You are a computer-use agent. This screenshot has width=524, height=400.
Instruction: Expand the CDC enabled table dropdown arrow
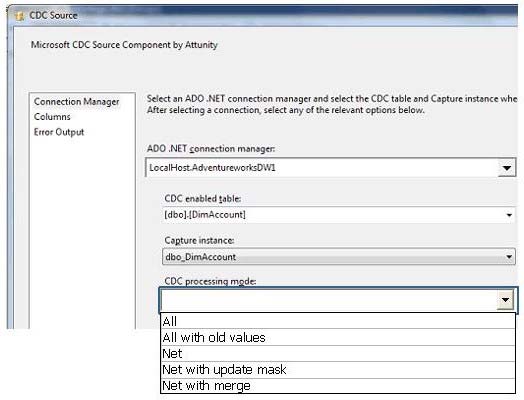(509, 215)
